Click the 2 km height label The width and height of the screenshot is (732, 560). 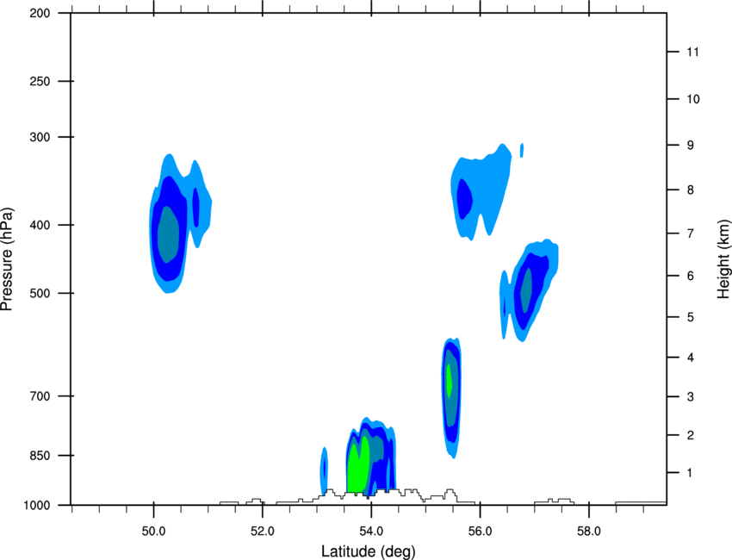(690, 435)
